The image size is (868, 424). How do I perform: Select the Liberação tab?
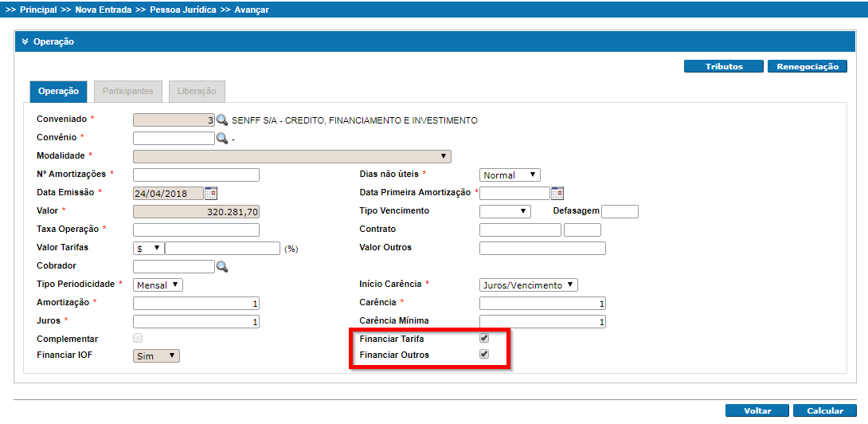click(x=197, y=92)
